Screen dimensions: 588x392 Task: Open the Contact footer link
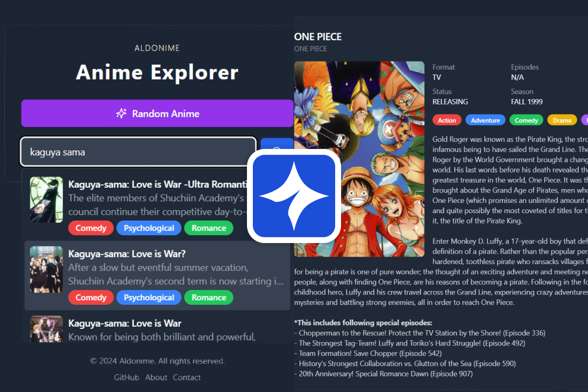click(187, 377)
